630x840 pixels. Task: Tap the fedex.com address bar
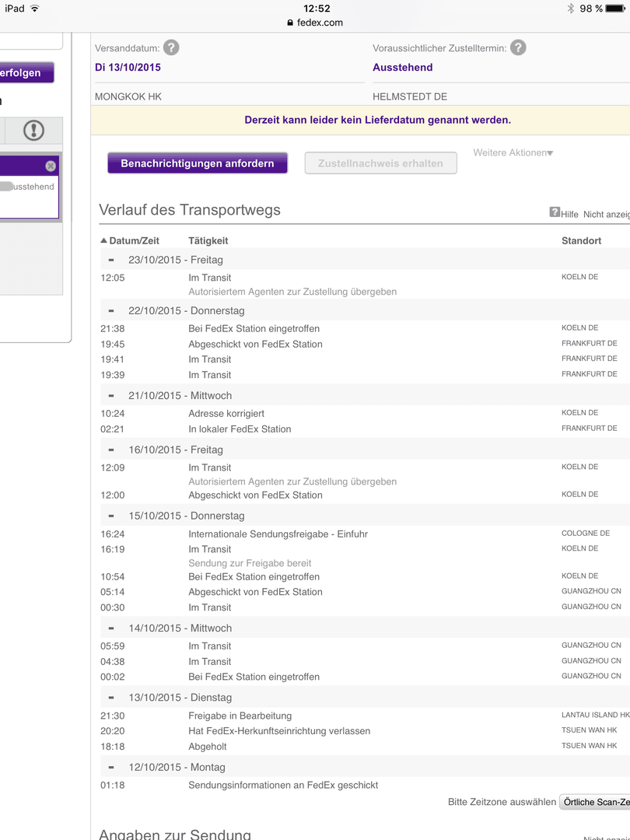(x=315, y=23)
